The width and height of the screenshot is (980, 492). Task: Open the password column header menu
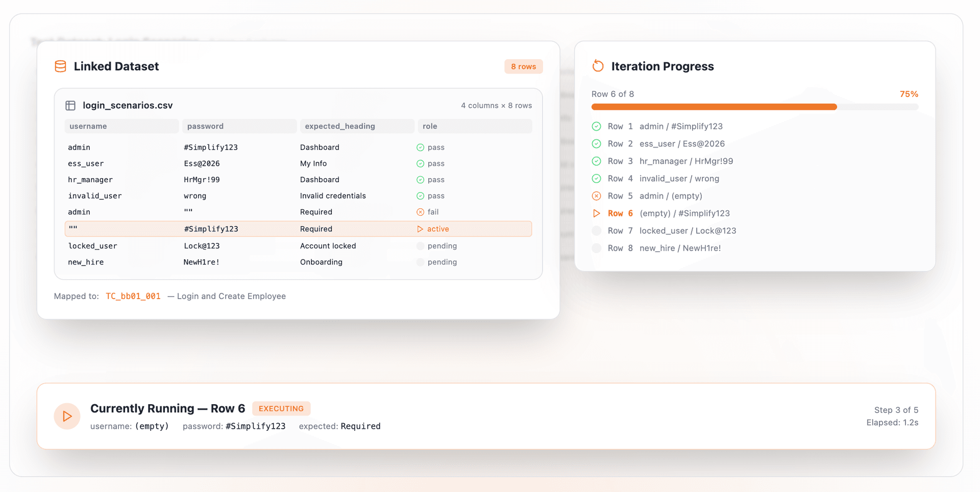click(x=239, y=126)
